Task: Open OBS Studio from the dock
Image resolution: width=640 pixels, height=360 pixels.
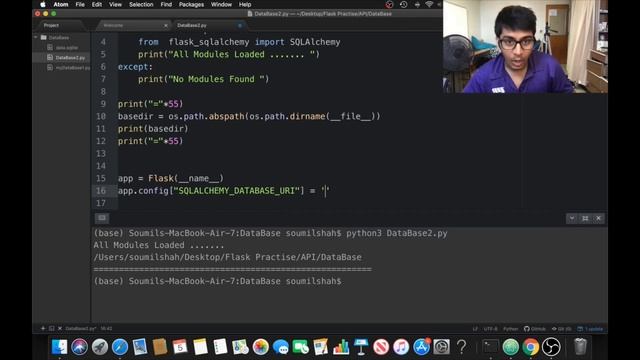Action: [551, 347]
